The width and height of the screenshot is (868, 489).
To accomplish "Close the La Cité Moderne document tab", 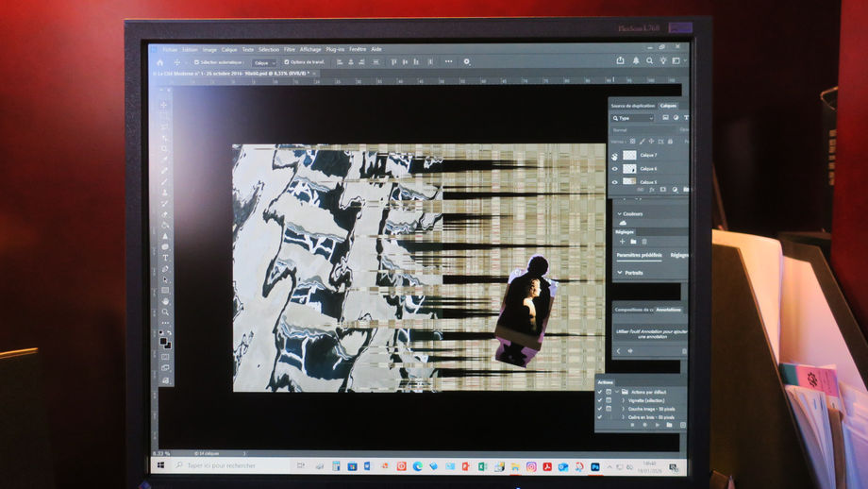I will tap(314, 73).
